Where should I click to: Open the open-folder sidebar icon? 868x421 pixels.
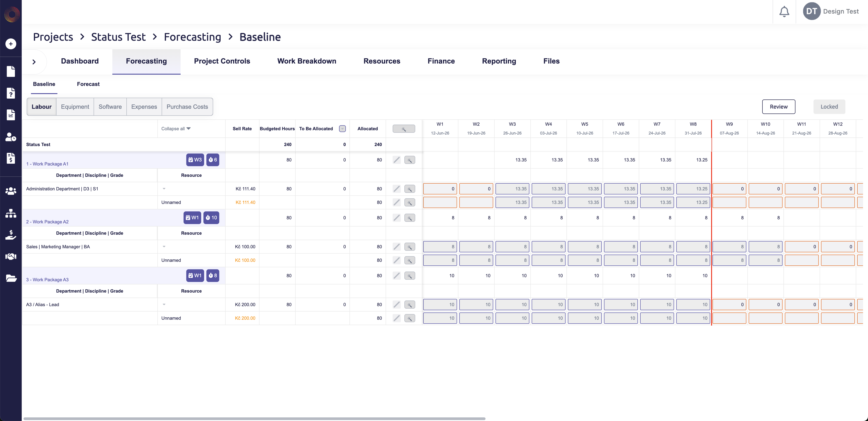click(11, 278)
